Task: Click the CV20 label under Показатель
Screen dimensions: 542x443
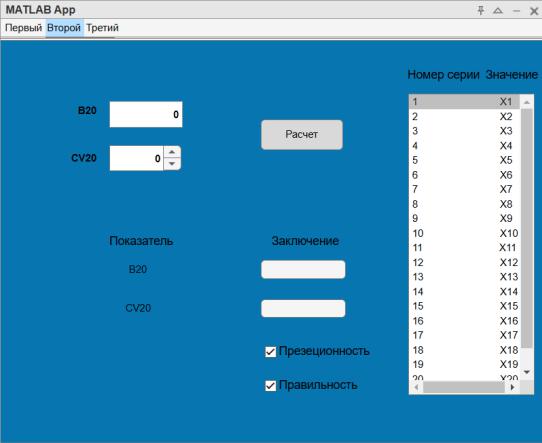Action: (138, 308)
